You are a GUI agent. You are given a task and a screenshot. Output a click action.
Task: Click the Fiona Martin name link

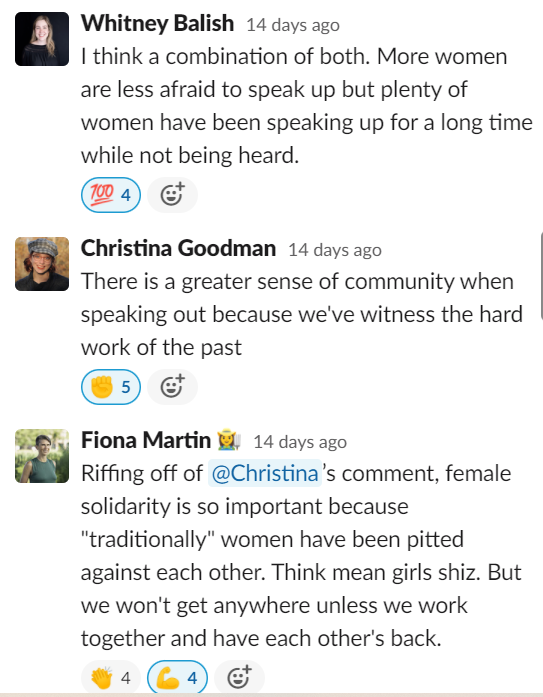pyautogui.click(x=146, y=441)
